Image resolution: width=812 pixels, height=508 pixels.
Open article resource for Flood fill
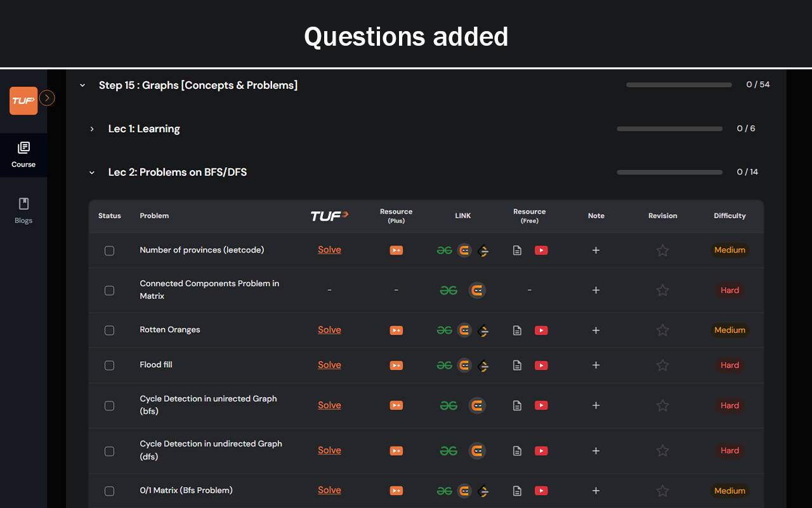(517, 365)
